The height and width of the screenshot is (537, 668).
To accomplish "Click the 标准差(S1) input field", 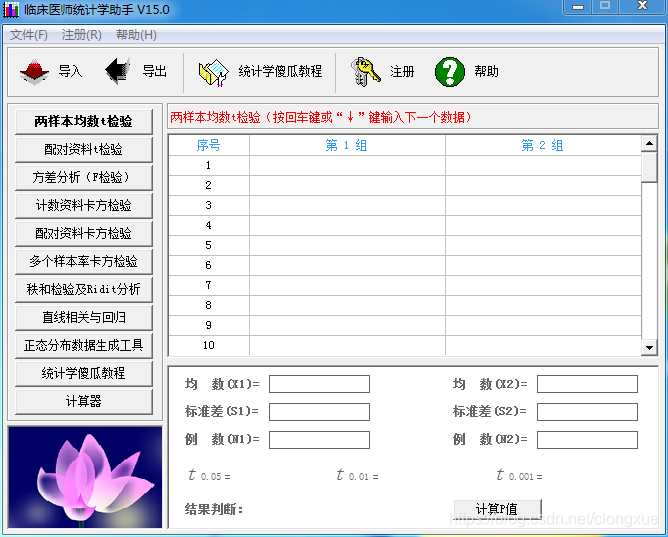I will tap(319, 412).
